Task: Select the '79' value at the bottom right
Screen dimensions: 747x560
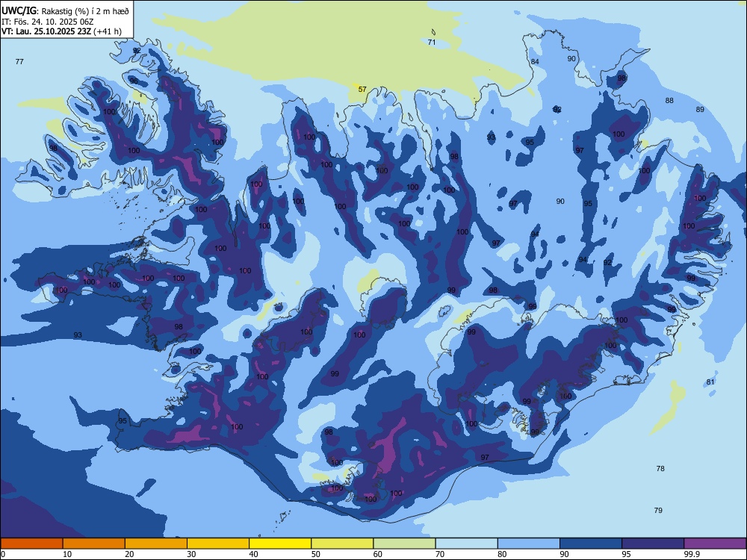Action: click(x=658, y=510)
